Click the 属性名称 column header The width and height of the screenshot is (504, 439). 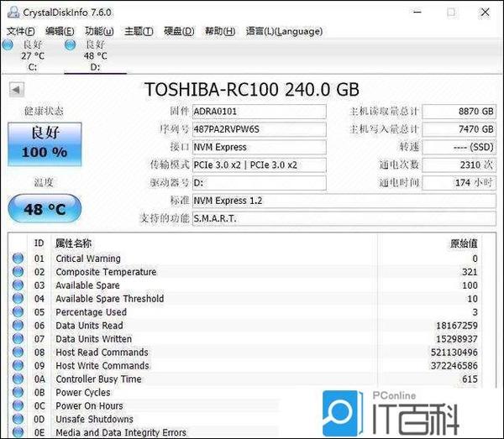[73, 243]
